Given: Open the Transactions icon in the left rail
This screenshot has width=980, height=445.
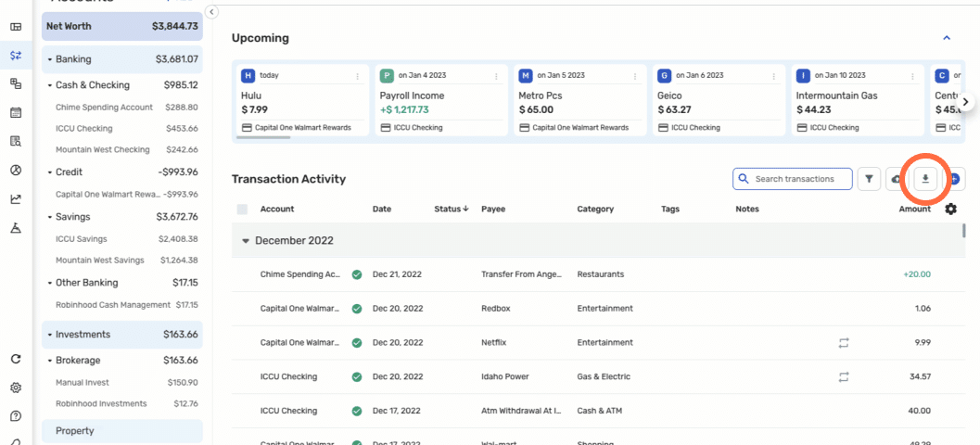Looking at the screenshot, I should coord(17,56).
